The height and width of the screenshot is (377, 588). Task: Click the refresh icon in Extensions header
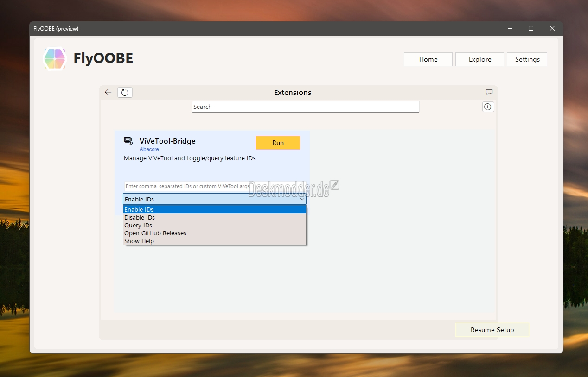tap(125, 93)
